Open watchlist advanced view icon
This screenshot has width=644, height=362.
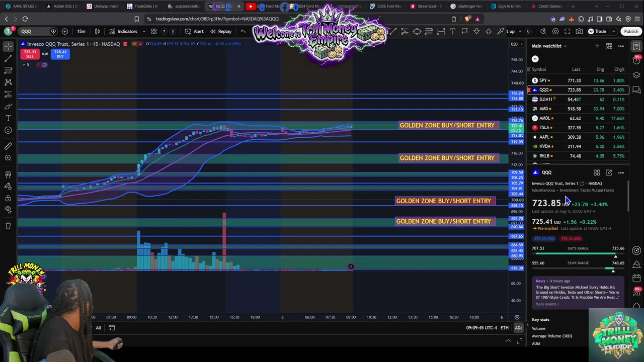tap(609, 46)
